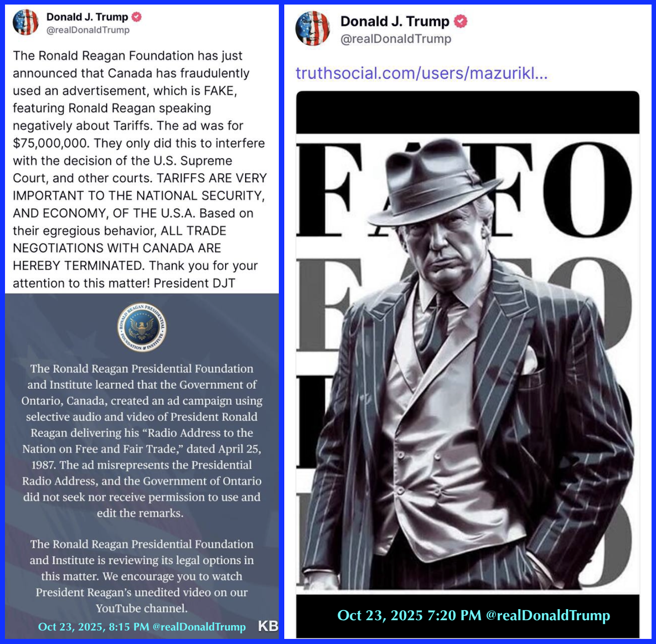The height and width of the screenshot is (644, 656).
Task: Click the left post text mentioning tariffs
Action: pyautogui.click(x=139, y=169)
